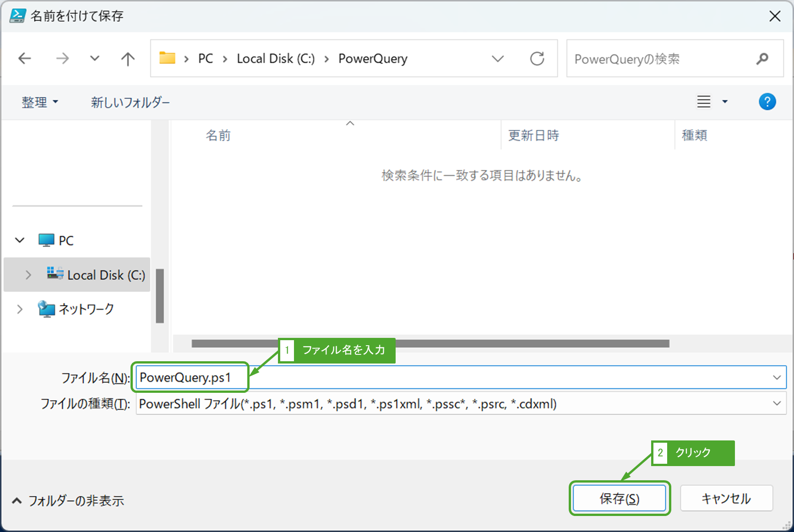794x532 pixels.
Task: Open the help question mark
Action: point(767,102)
